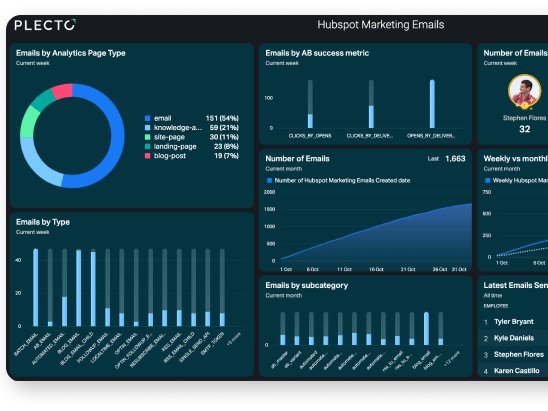Screen dimensions: 548x411
Task: Select Karen Castillo in the latest emails list
Action: tap(517, 371)
